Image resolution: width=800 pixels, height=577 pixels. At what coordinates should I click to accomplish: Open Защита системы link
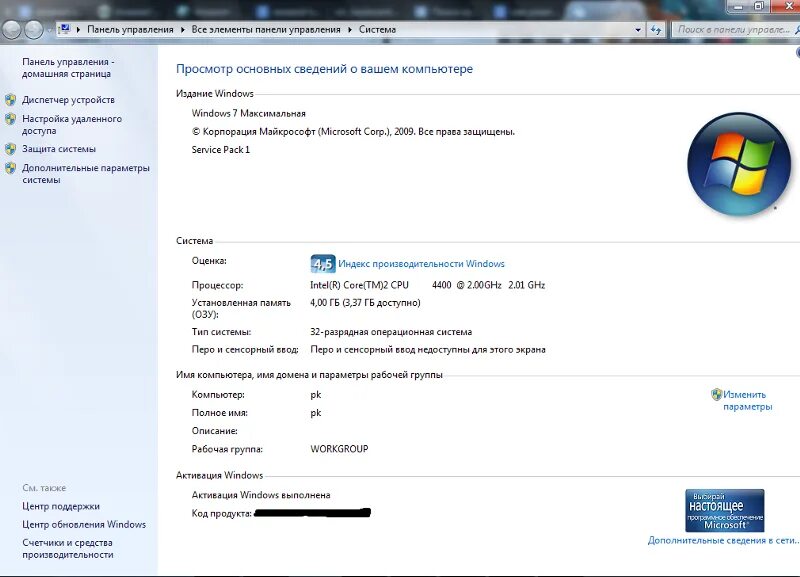(59, 149)
